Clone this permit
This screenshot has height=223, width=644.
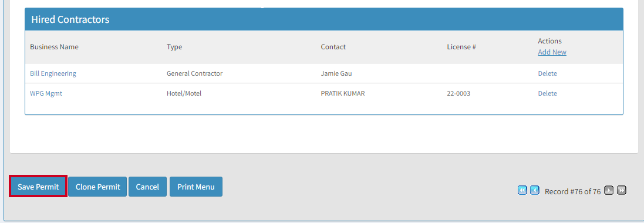tap(98, 187)
